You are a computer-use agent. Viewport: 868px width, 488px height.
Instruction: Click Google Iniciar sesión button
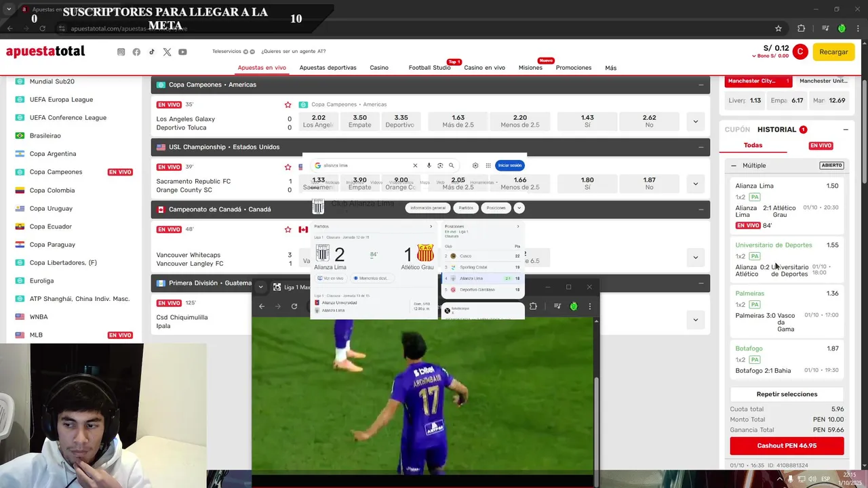pyautogui.click(x=510, y=165)
